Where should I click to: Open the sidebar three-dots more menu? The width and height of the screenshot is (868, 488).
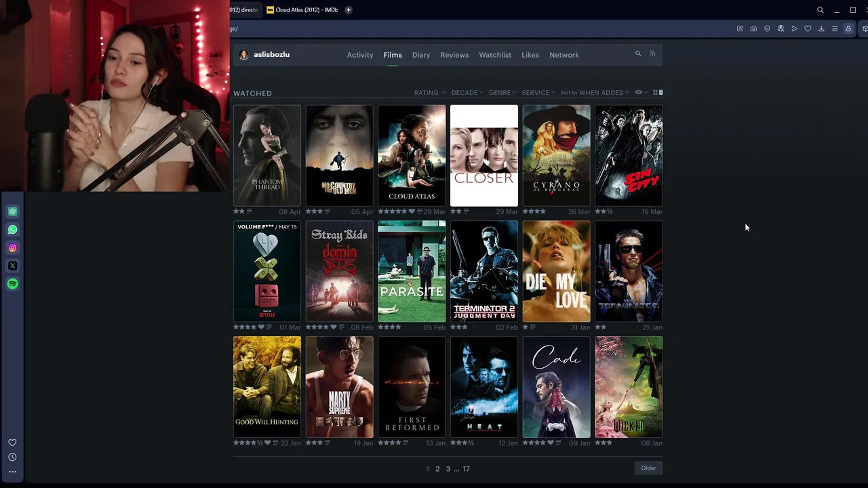(12, 472)
